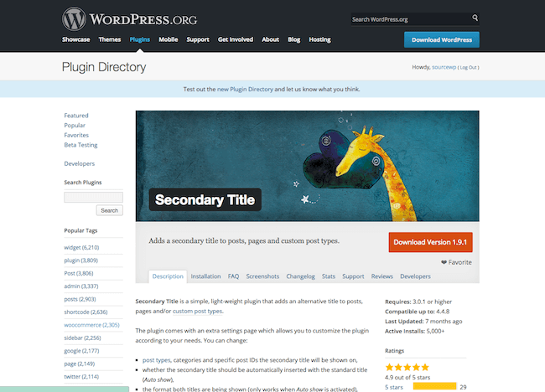Click the Plugin Directory heading
This screenshot has height=392, width=545.
coord(104,67)
